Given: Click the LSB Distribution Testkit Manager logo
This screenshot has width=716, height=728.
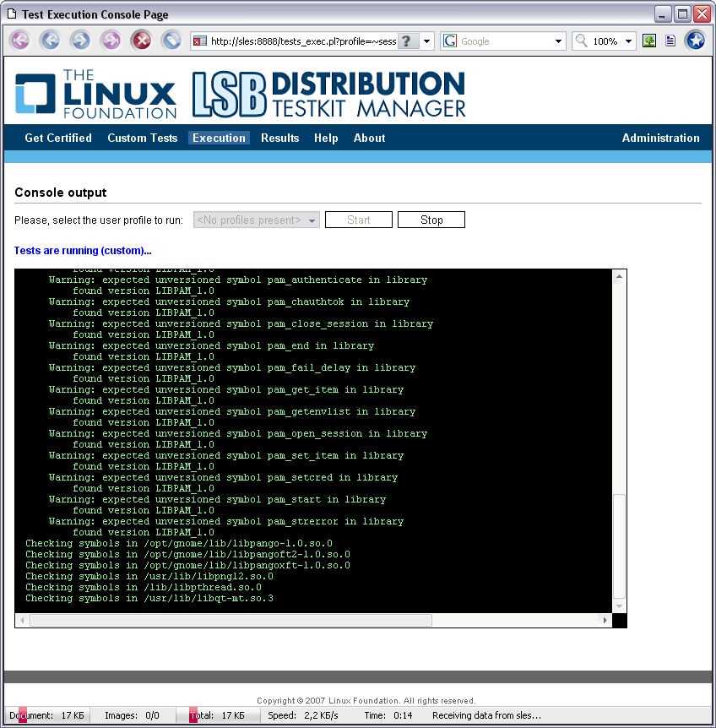Looking at the screenshot, I should (x=329, y=94).
